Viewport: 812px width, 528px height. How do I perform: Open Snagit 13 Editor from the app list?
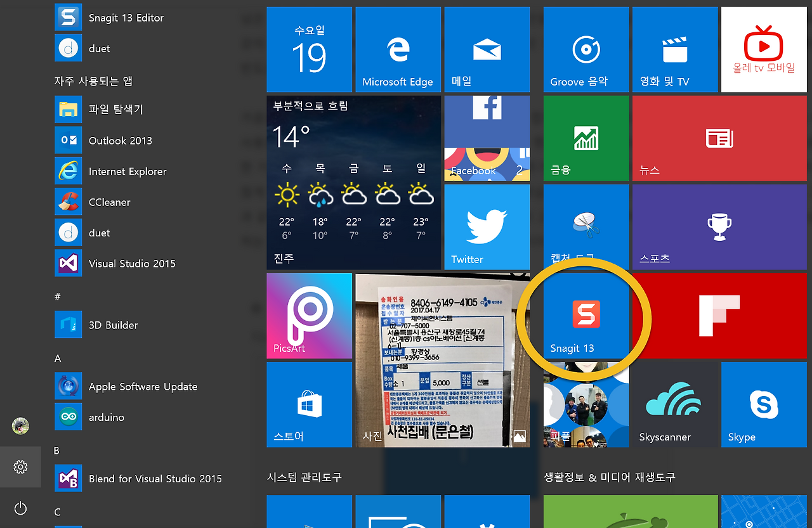click(109, 18)
